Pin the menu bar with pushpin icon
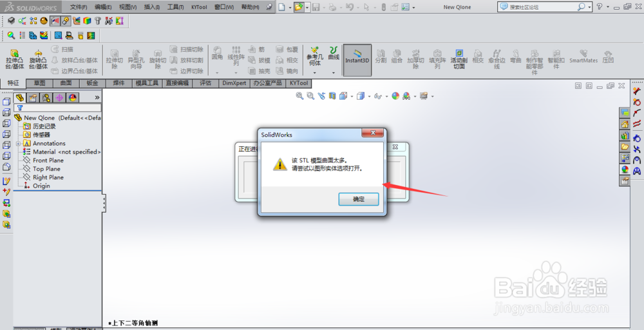The width and height of the screenshot is (644, 330). pyautogui.click(x=269, y=7)
